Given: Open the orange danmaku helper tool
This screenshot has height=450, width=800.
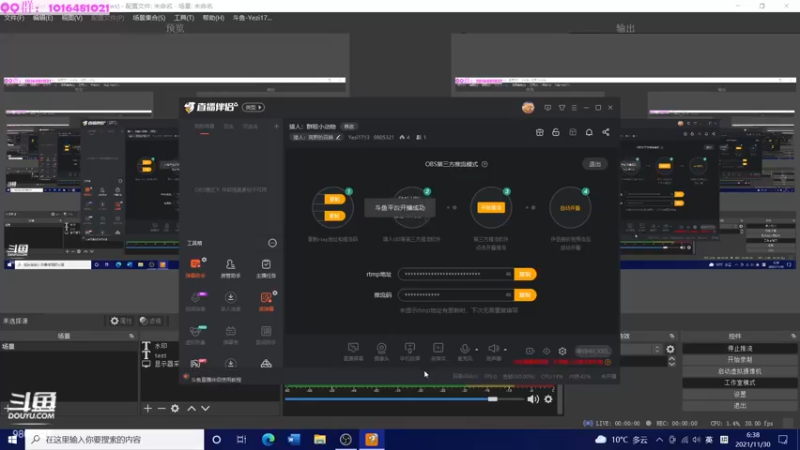Looking at the screenshot, I should click(x=195, y=267).
